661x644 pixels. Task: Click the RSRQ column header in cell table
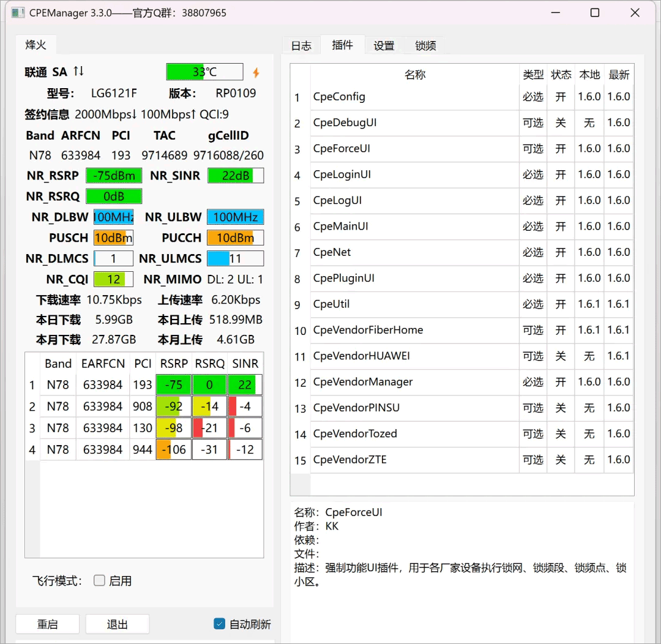pos(209,364)
